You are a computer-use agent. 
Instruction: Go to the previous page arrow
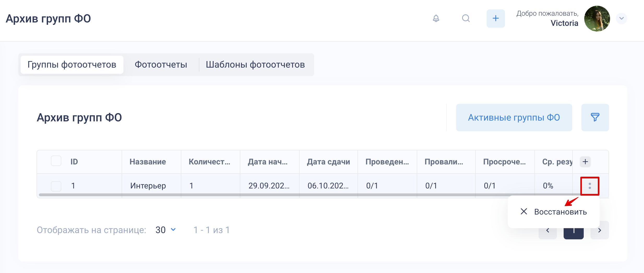tap(548, 230)
